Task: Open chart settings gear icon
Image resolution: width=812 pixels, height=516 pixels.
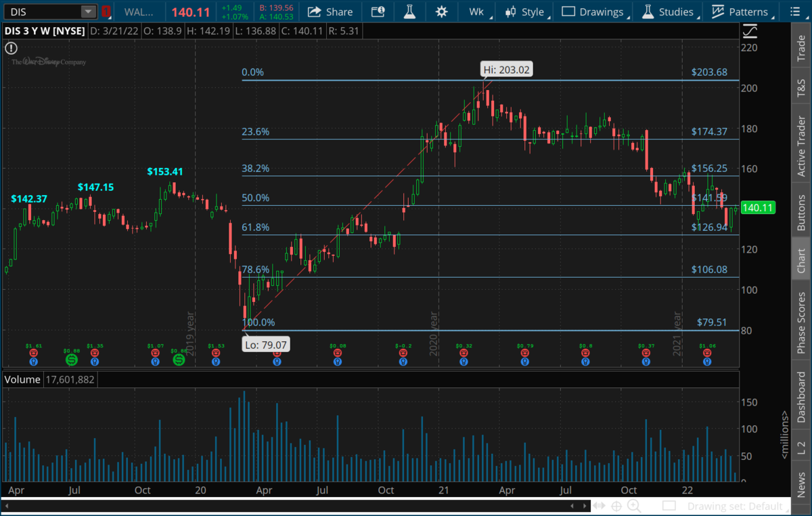Action: 441,12
